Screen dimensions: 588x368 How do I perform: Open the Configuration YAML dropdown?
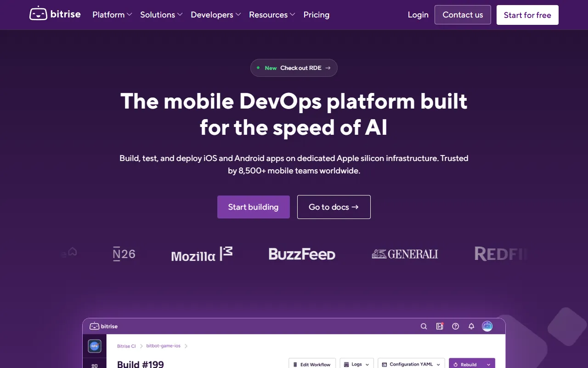click(x=411, y=364)
